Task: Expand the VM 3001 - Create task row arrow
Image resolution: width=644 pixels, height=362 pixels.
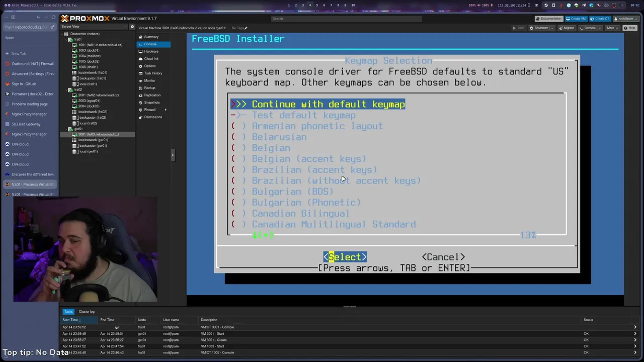Action: click(x=635, y=340)
